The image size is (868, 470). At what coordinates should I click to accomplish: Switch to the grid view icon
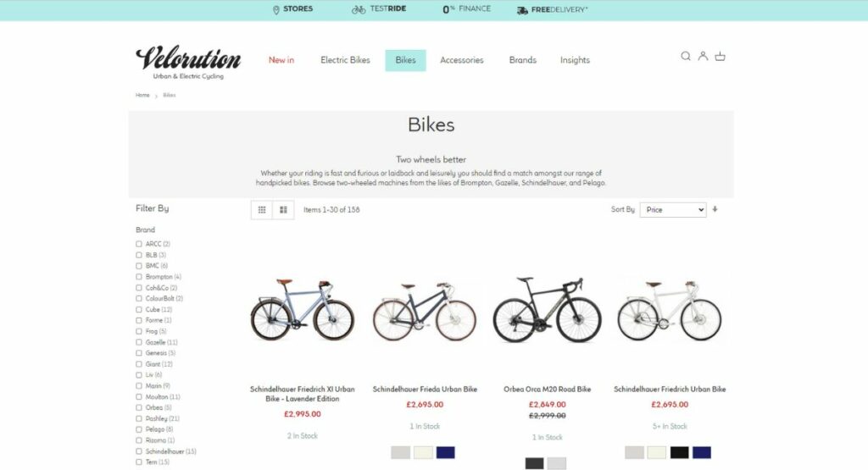pos(262,209)
